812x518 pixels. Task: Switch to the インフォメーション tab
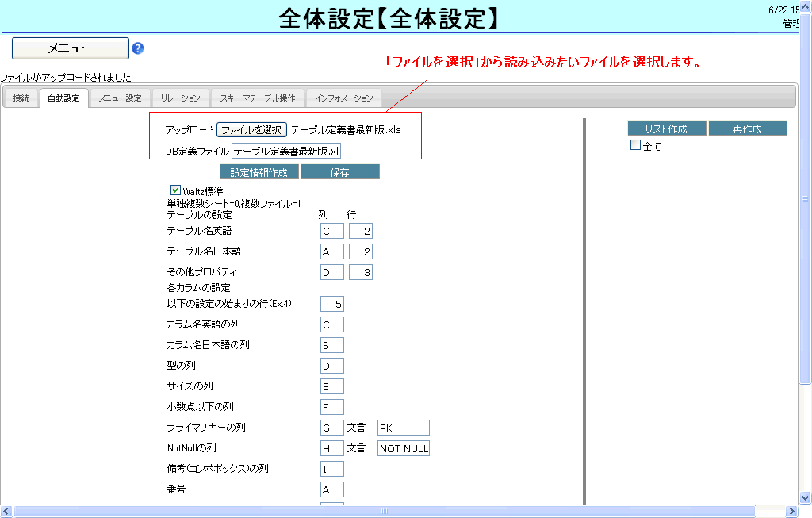343,98
